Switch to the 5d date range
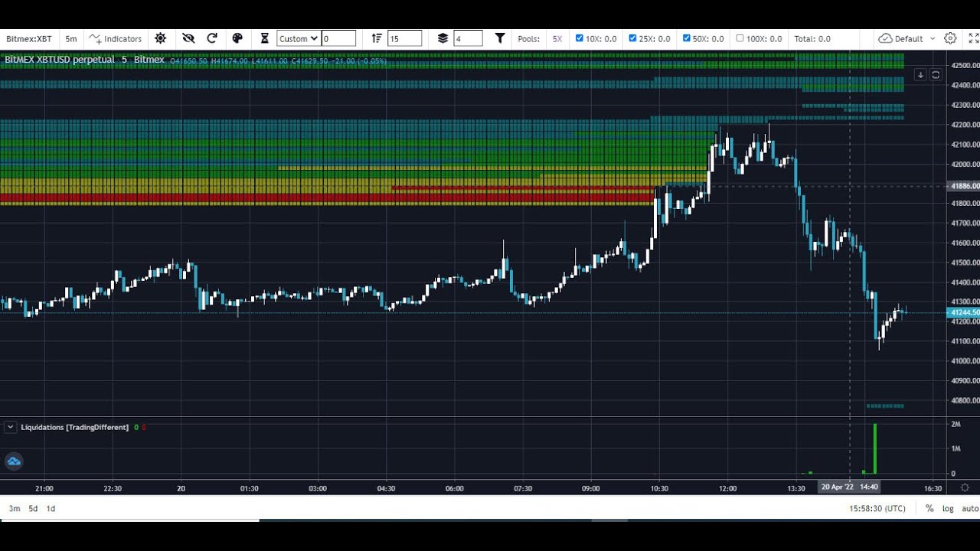This screenshot has width=980, height=551. 33,508
